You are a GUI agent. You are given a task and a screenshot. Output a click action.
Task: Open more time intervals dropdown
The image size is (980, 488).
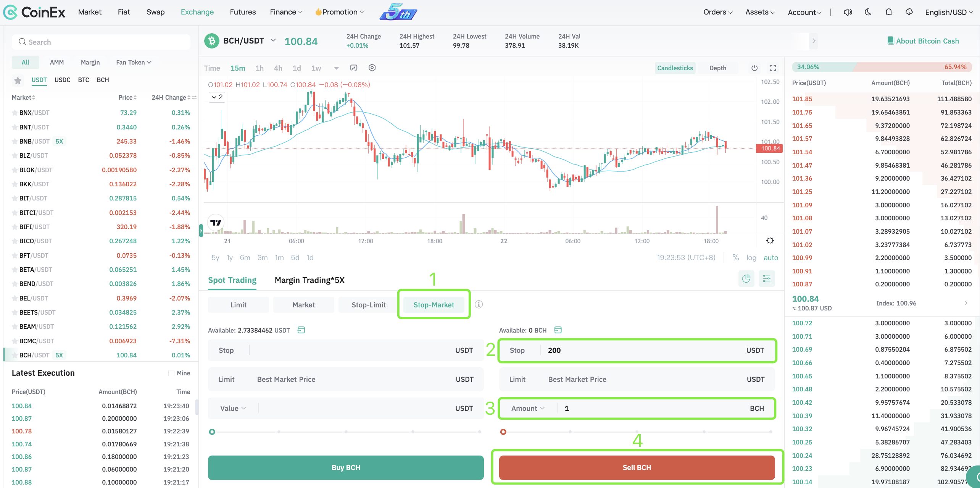coord(336,68)
